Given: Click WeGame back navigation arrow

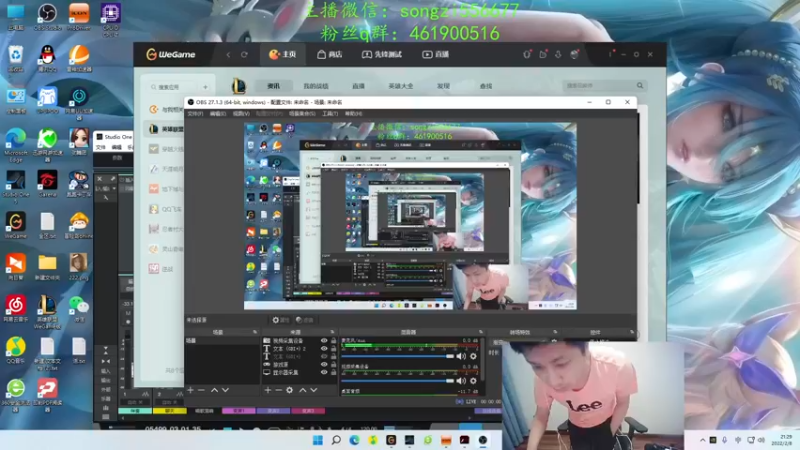Looking at the screenshot, I should click(228, 55).
